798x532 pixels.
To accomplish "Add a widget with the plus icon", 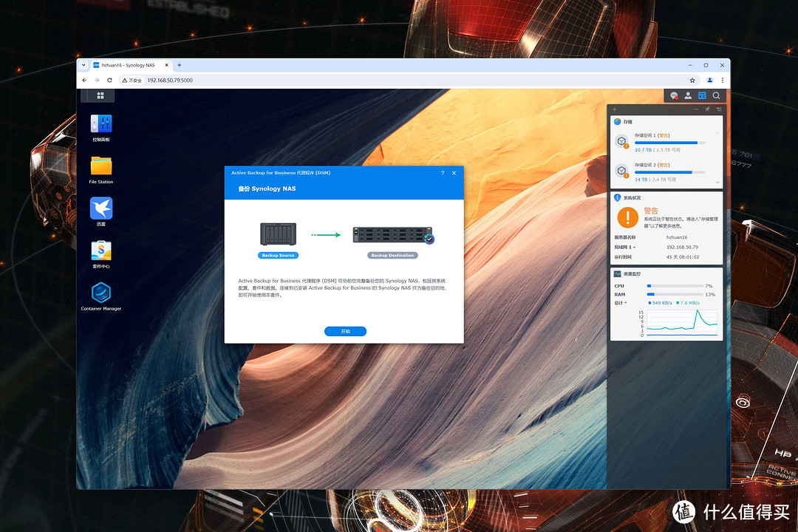I will point(615,109).
